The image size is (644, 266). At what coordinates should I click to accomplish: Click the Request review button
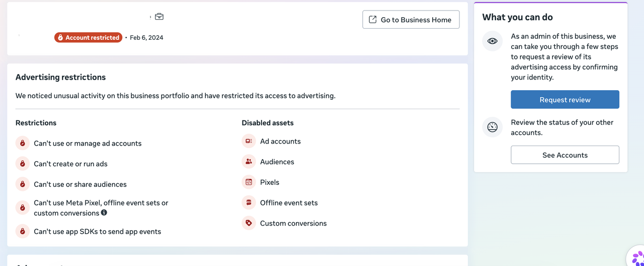565,100
